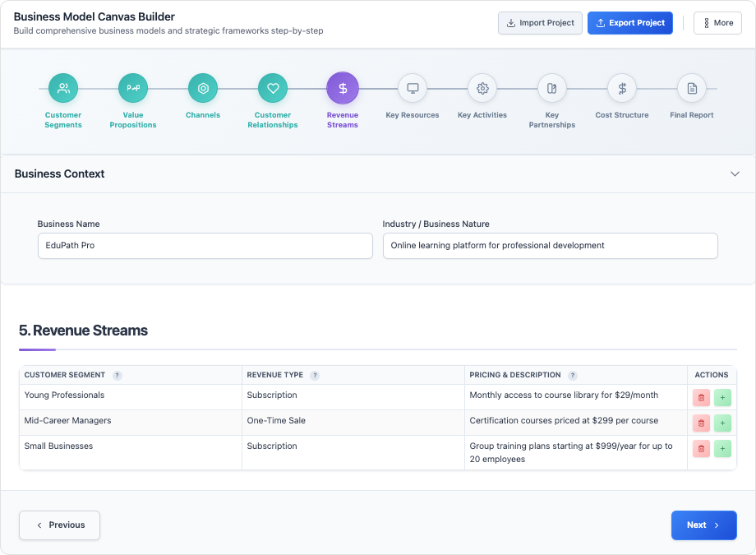Go to the Value Propositions step icon
Screen dimensions: 756x555
133,88
